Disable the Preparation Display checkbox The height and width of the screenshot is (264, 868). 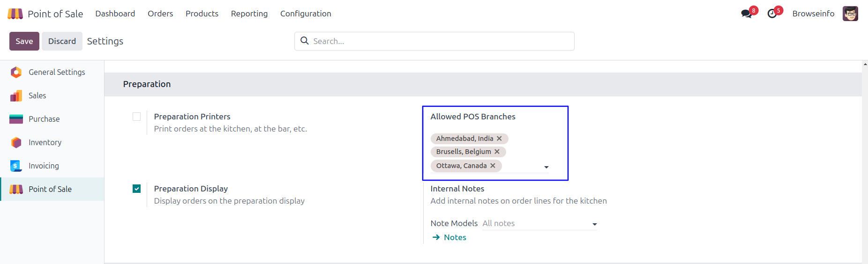point(137,189)
